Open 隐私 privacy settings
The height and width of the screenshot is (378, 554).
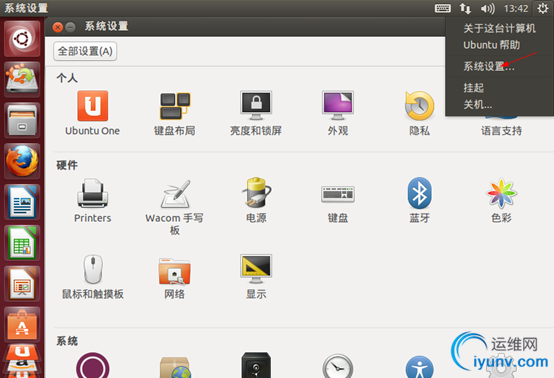click(x=419, y=114)
